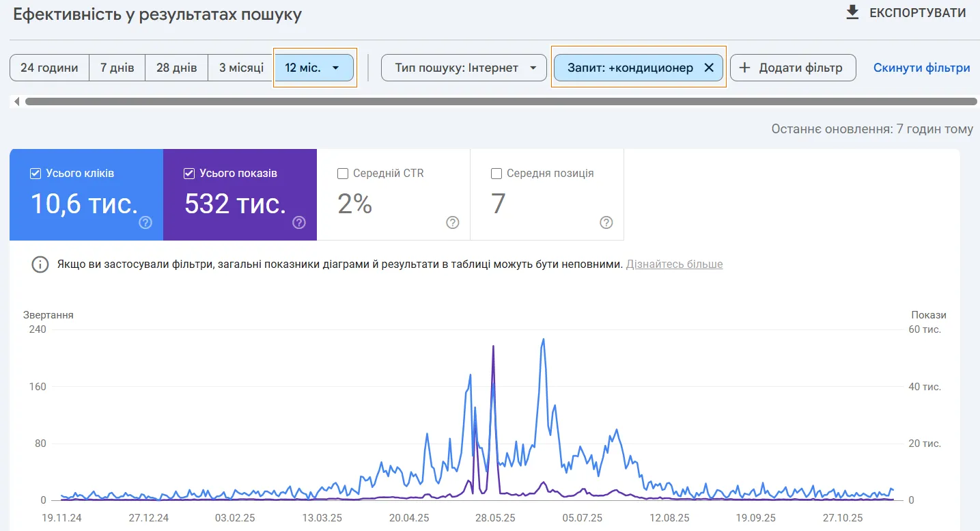Uncheck the Усього показів checkbox
The height and width of the screenshot is (531, 980).
189,174
